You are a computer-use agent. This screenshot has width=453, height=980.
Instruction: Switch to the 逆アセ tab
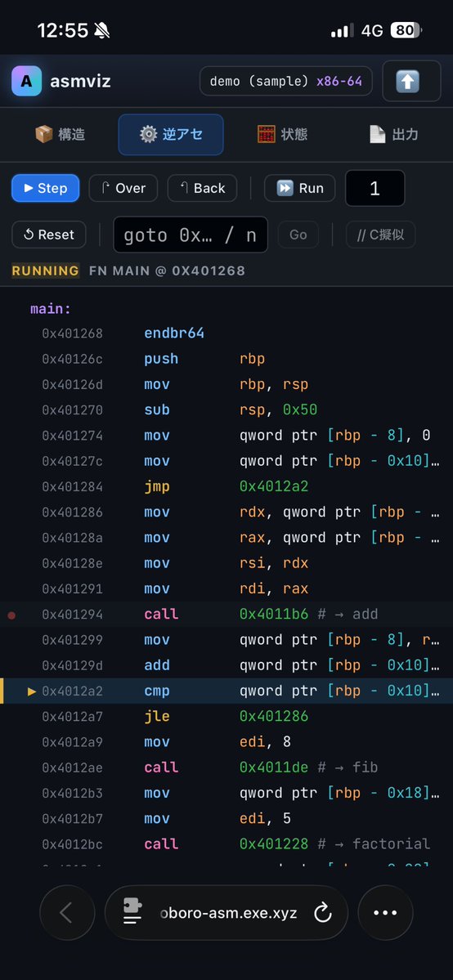pyautogui.click(x=171, y=134)
